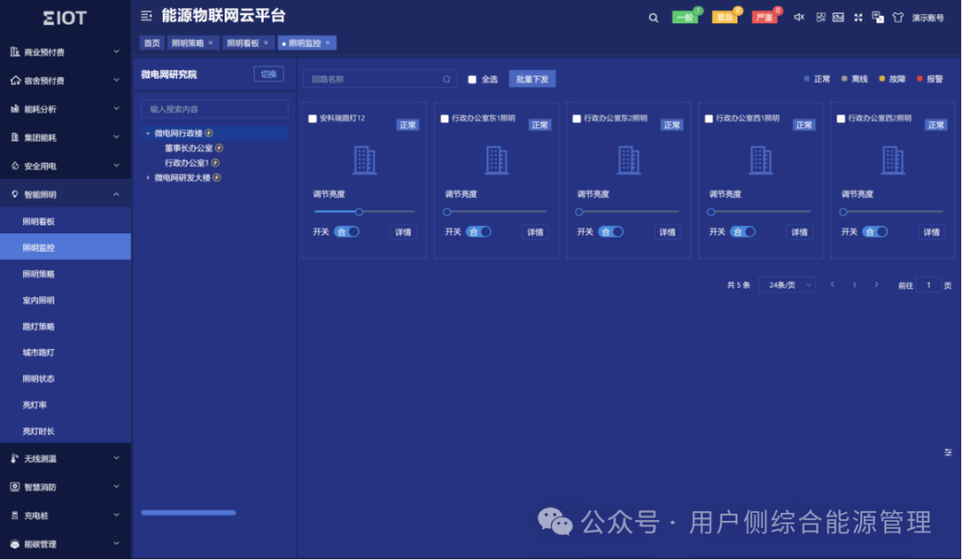Click the search magnifier icon in header
Image resolution: width=962 pixels, height=560 pixels.
[654, 17]
